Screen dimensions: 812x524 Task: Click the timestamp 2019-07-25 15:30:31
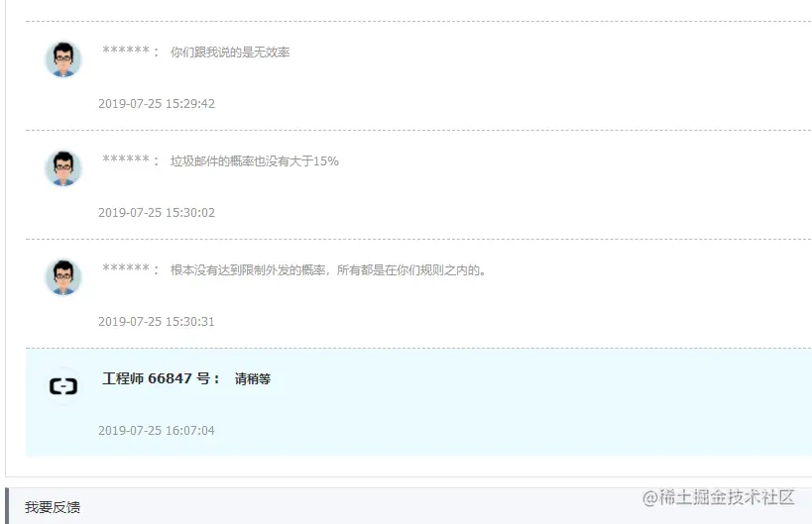click(157, 322)
